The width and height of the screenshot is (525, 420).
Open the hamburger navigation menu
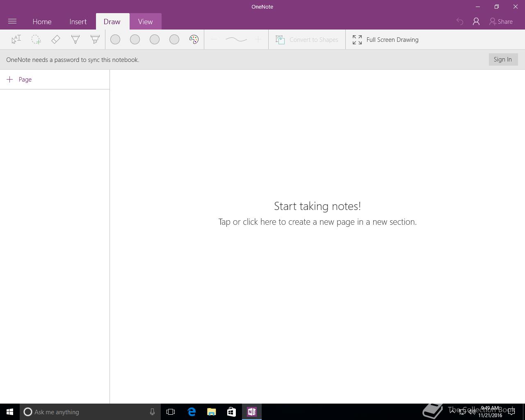click(12, 21)
